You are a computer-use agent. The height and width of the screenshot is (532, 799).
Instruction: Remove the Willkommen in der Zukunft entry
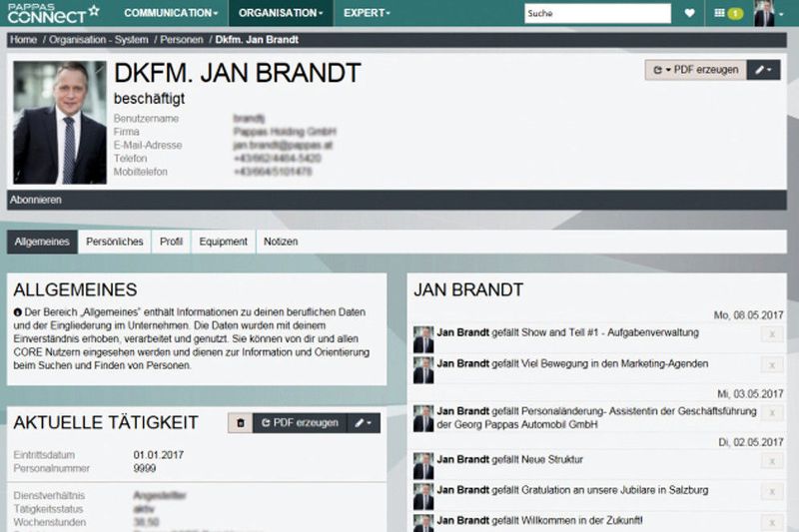772,522
